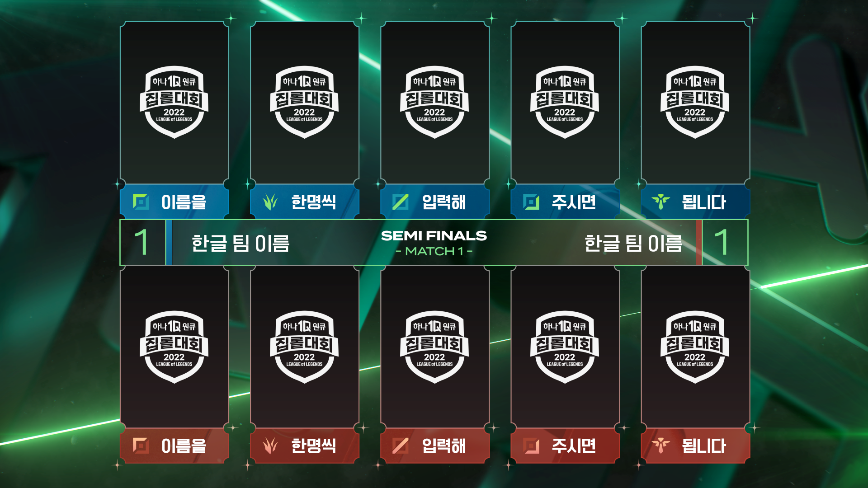Click the red team support role icon

coord(661,445)
